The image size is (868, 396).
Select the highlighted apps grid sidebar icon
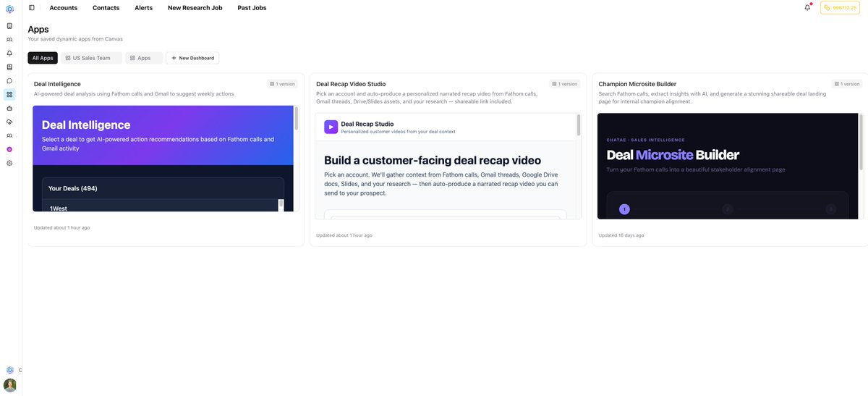[9, 94]
